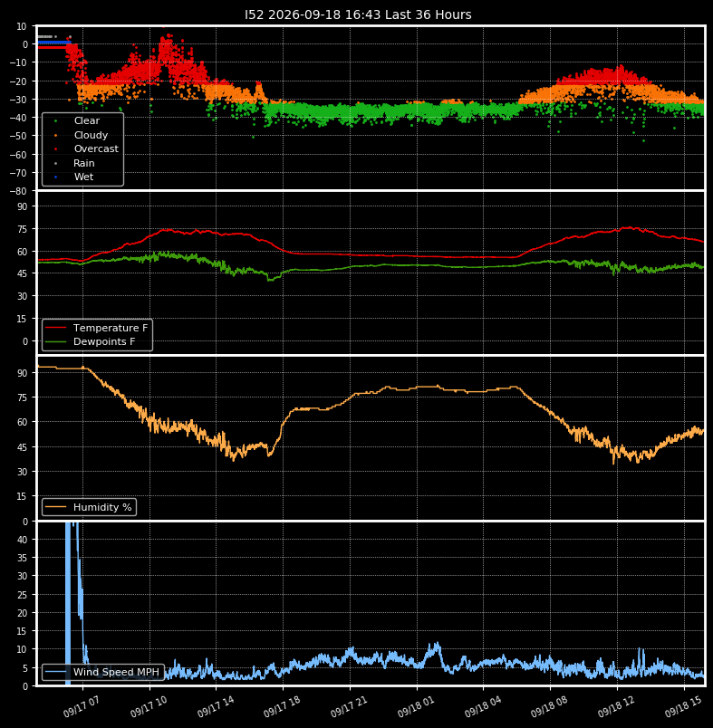Screen dimensions: 713x728
Task: Click the red Temperature F line sample
Action: 56,328
